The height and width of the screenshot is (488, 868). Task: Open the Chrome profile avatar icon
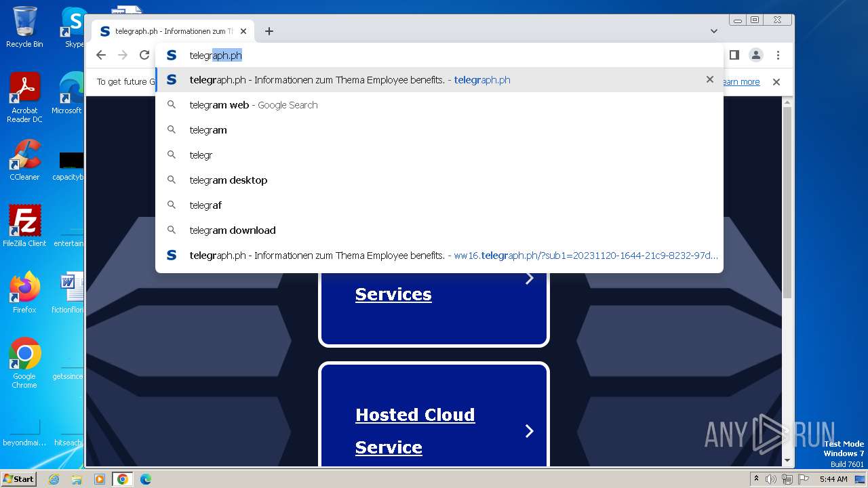coord(756,55)
